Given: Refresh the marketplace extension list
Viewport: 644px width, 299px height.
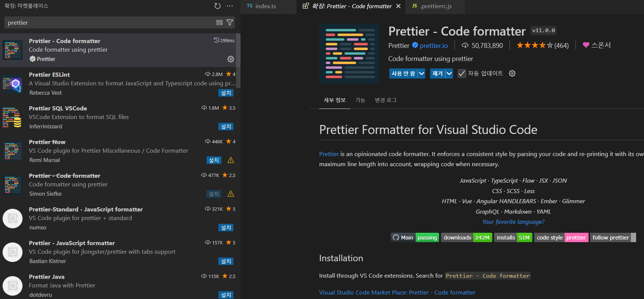Looking at the screenshot, I should pyautogui.click(x=218, y=6).
